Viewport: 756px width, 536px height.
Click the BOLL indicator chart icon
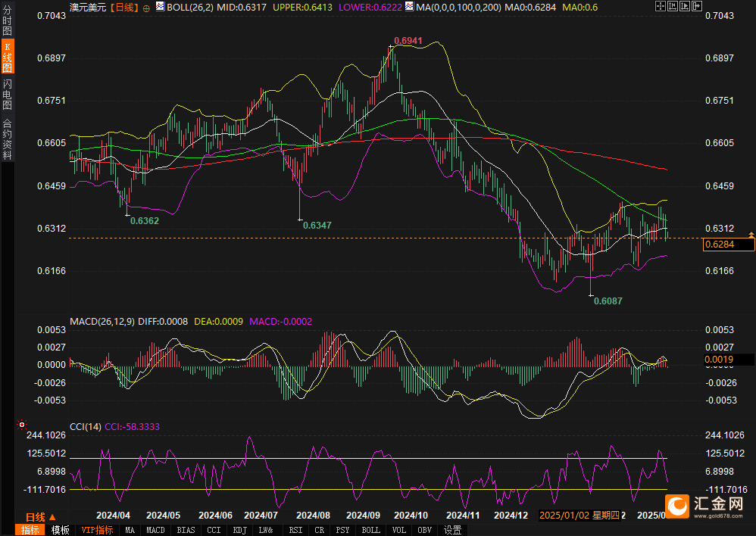click(x=159, y=7)
